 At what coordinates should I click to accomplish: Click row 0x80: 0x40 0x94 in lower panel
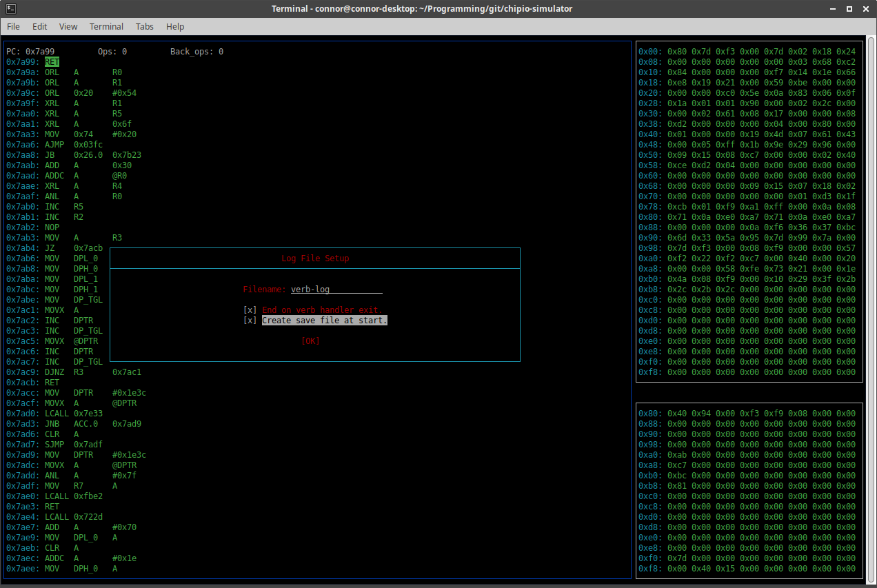tap(747, 414)
